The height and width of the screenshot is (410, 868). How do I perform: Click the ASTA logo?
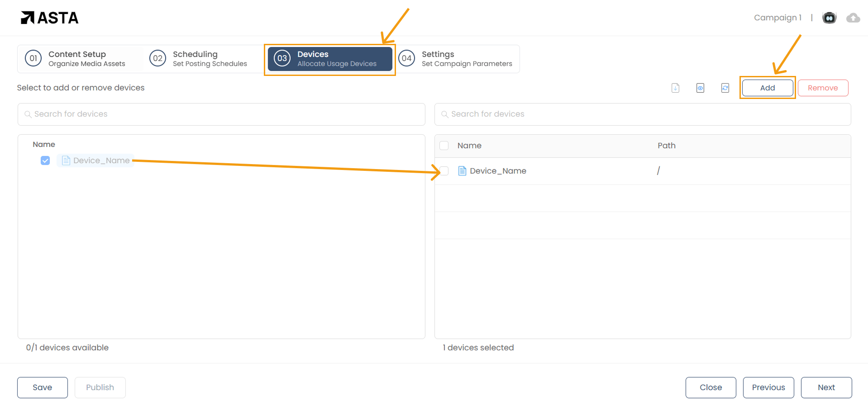pos(49,17)
